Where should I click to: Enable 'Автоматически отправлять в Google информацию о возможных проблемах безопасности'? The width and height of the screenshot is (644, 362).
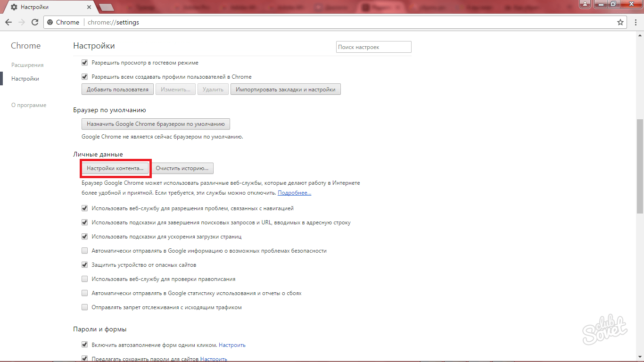(x=85, y=250)
